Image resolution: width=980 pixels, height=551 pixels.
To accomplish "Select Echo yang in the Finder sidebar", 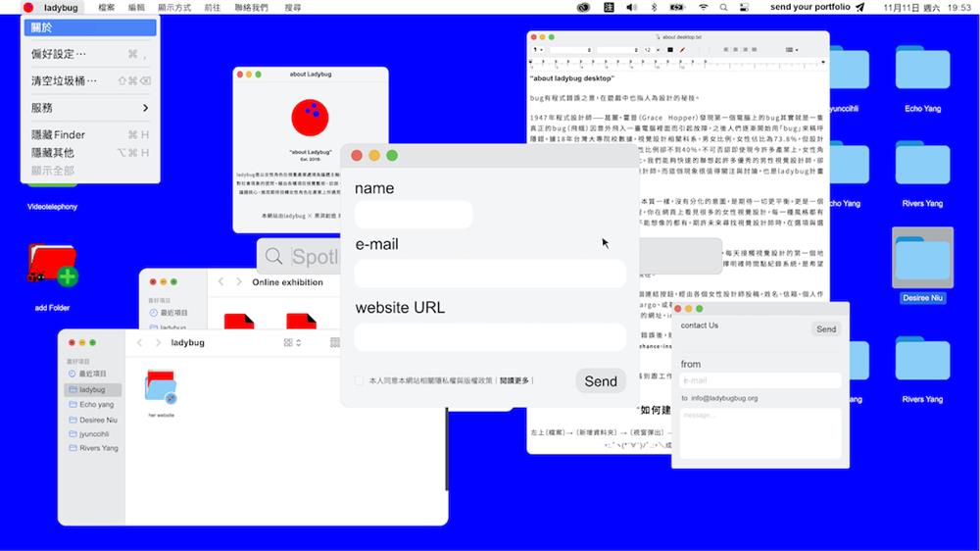I will 92,405.
